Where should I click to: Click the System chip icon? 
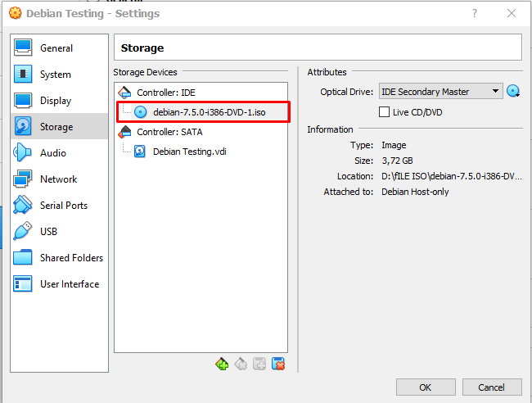point(23,74)
